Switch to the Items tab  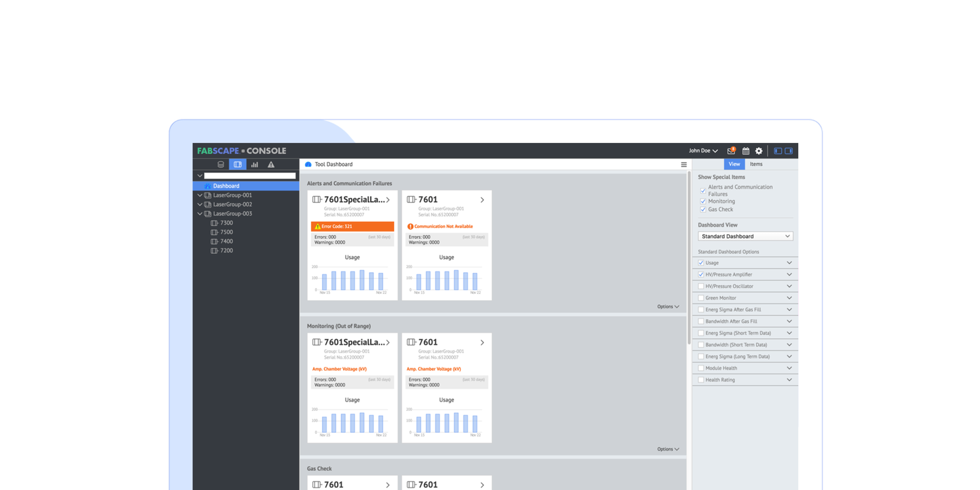click(756, 164)
